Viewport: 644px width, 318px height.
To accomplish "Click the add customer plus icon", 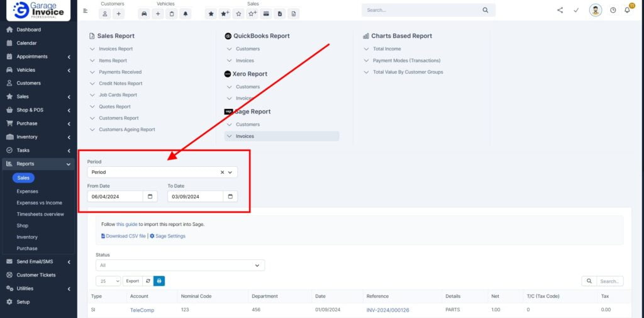I will 118,14.
